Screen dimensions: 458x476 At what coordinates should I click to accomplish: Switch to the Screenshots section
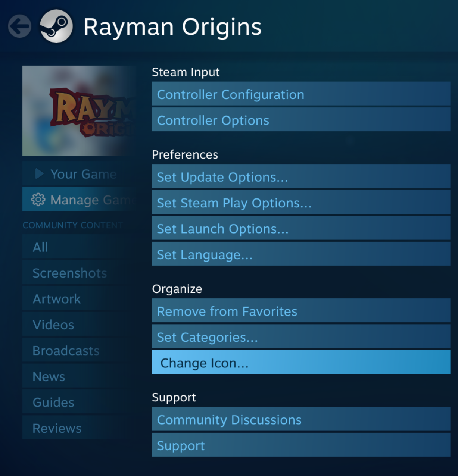click(x=70, y=273)
